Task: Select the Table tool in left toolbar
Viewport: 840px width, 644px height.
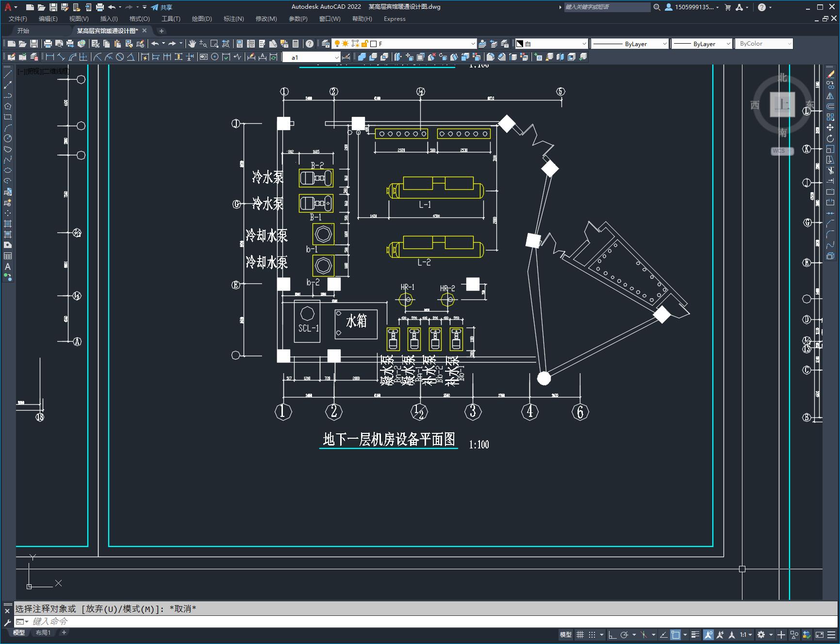Action: click(x=8, y=256)
